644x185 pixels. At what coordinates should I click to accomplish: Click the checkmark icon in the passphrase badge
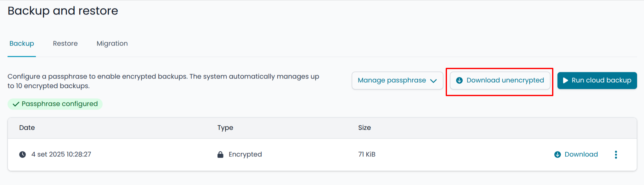(16, 104)
